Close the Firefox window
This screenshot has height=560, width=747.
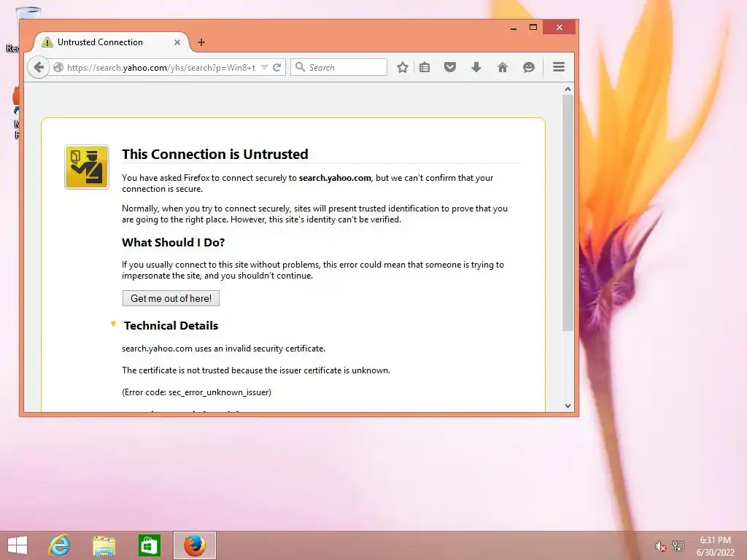[560, 27]
